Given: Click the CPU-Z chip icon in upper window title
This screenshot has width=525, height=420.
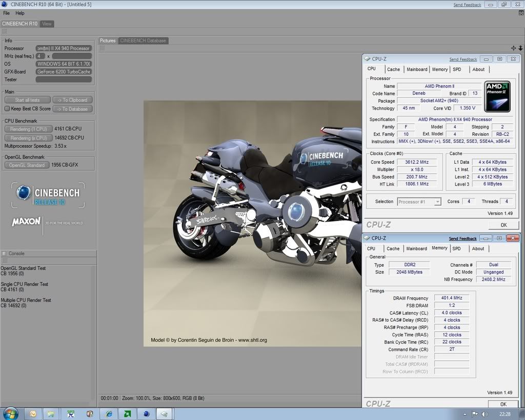Looking at the screenshot, I should click(x=367, y=58).
